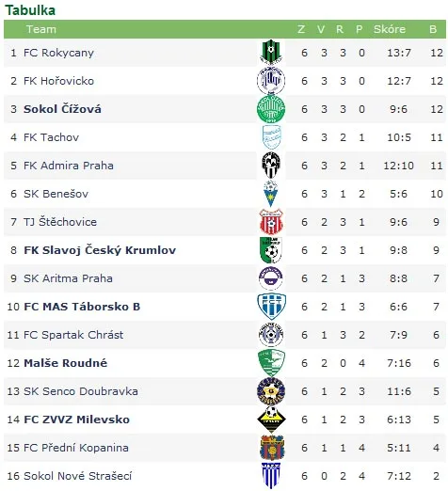Open the FC MAS Táborsko B shield logo

pyautogui.click(x=271, y=307)
